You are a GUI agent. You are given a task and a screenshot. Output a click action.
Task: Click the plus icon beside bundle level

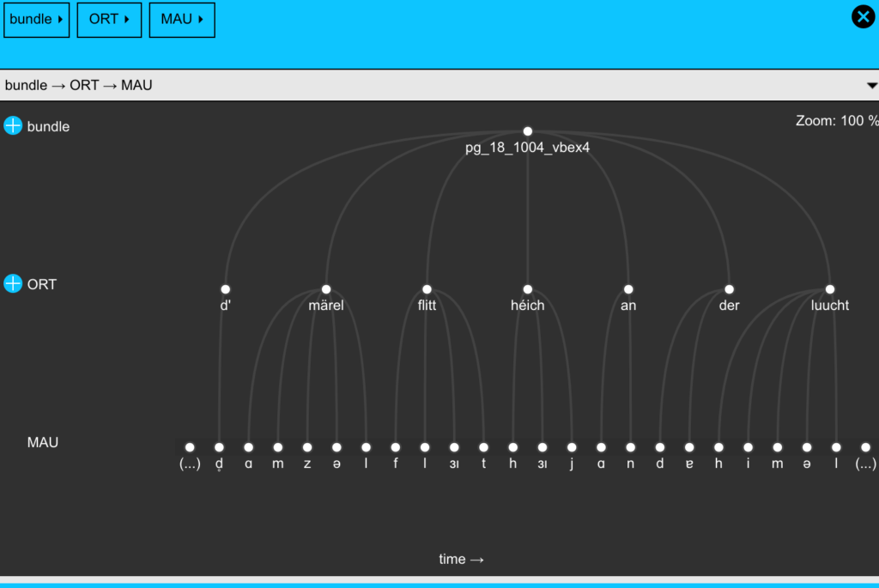pos(13,126)
